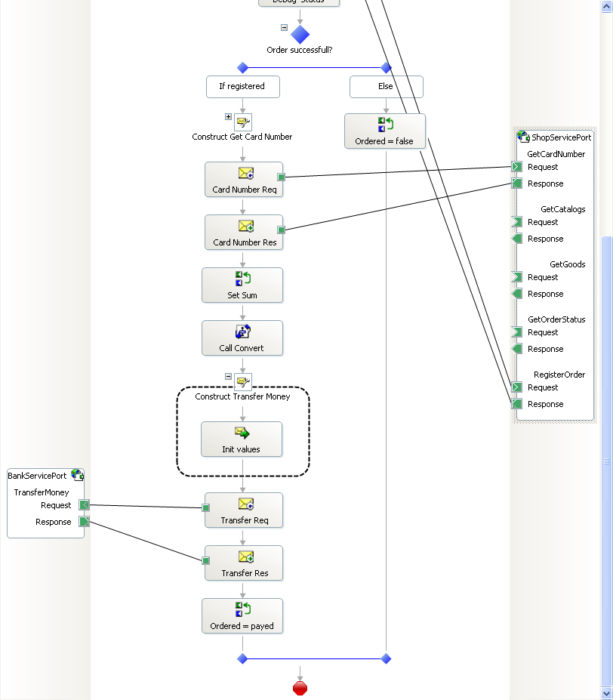
Task: Click the ShopServicePort title text
Action: 561,137
